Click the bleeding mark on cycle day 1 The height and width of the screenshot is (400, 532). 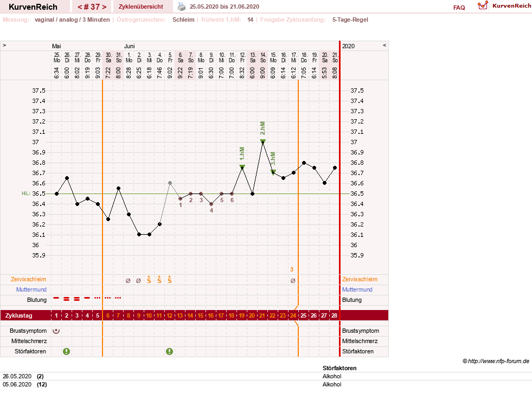click(x=56, y=298)
